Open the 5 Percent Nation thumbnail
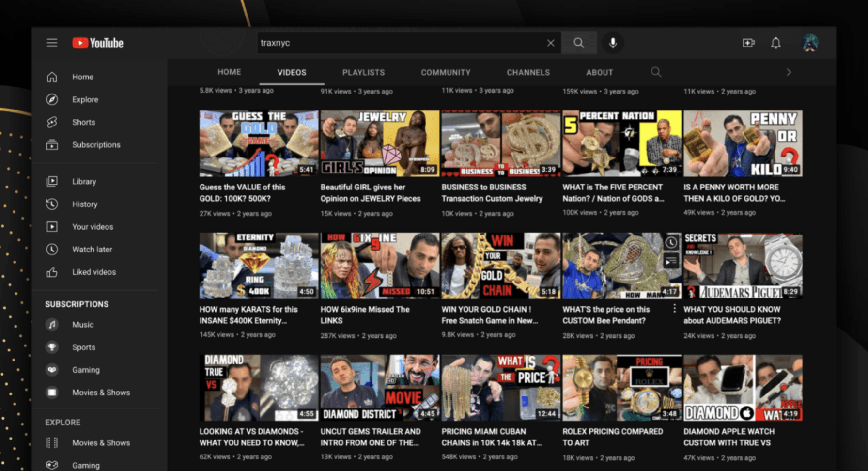Image resolution: width=868 pixels, height=471 pixels. point(622,143)
